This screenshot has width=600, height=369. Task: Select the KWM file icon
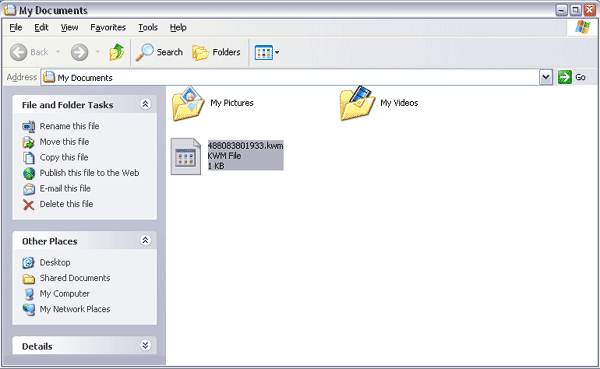186,157
